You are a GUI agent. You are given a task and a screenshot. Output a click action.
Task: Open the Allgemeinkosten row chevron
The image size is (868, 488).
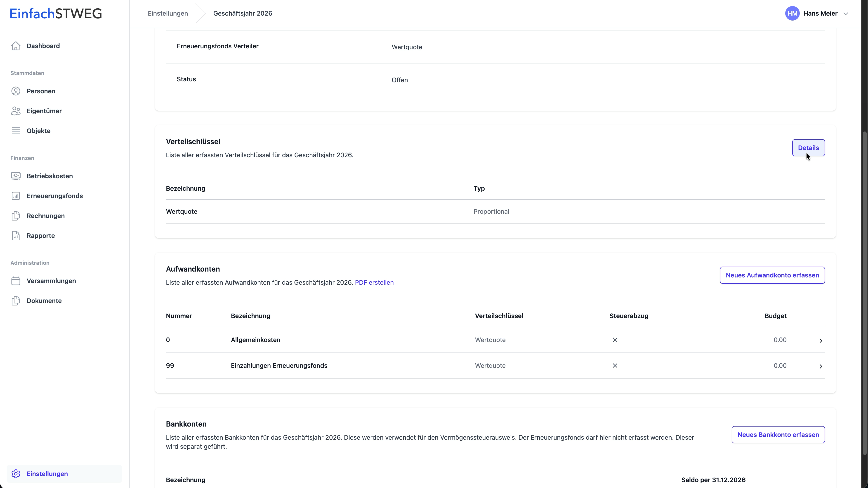tap(821, 340)
